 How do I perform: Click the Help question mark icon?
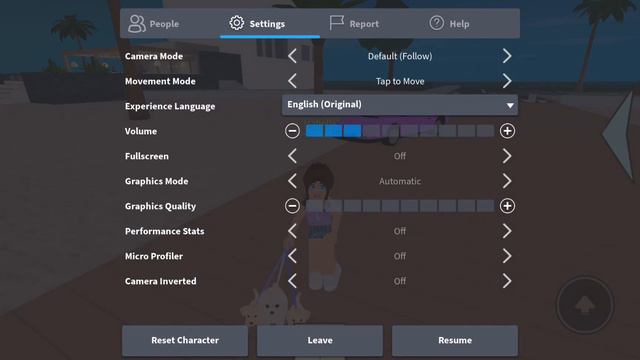[x=436, y=23]
